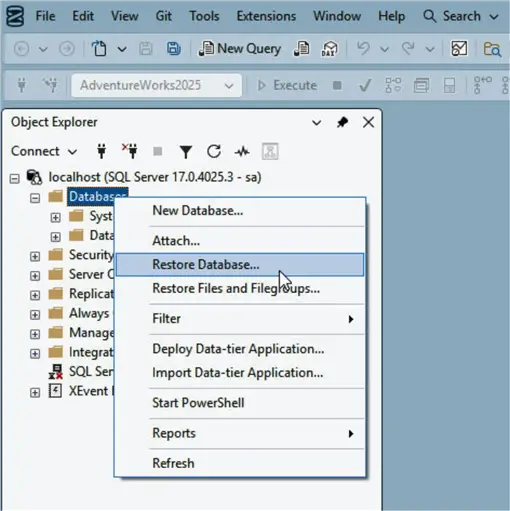Expand the XEvent Profiler node

point(35,393)
